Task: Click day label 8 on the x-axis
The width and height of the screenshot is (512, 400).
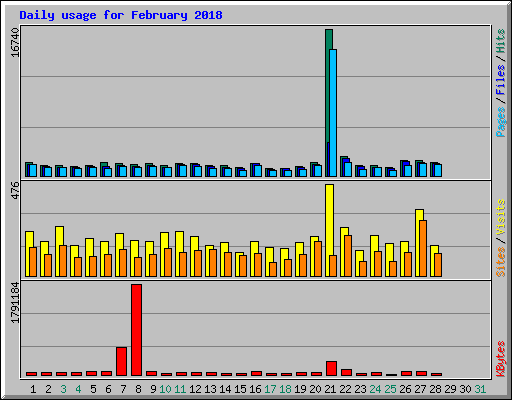Action: pyautogui.click(x=138, y=389)
